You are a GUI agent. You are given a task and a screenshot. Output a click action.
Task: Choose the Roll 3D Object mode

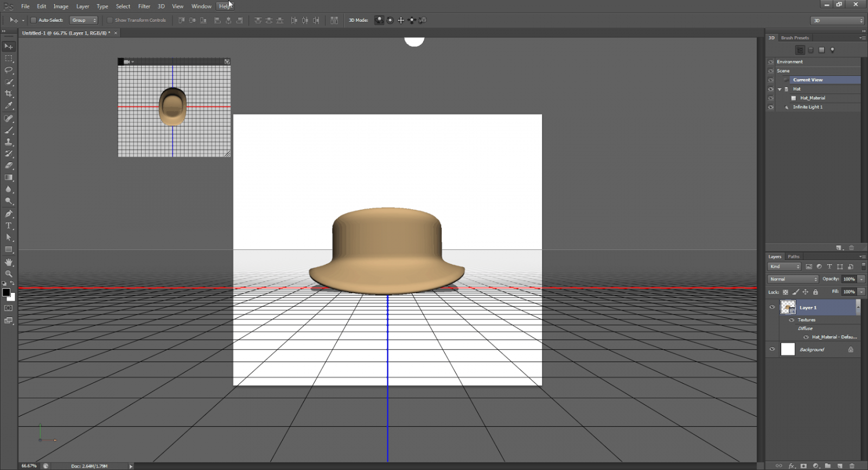[390, 20]
